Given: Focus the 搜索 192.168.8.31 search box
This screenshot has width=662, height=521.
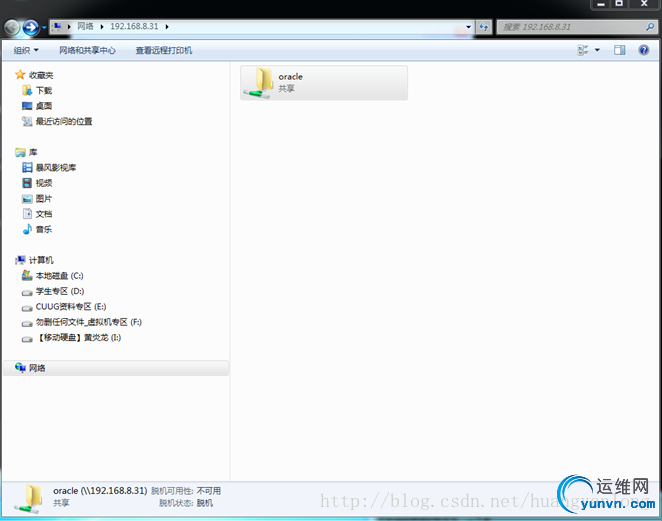Looking at the screenshot, I should coord(577,27).
